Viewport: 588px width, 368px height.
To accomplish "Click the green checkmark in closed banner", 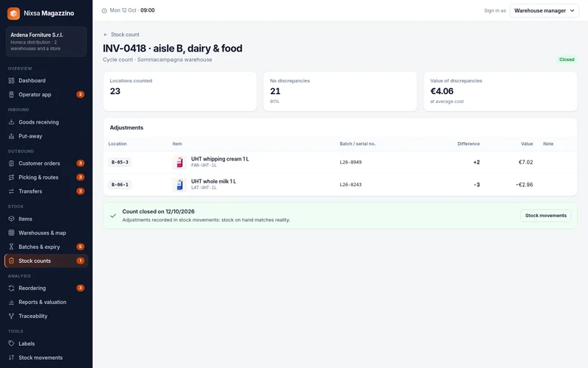I will click(113, 216).
